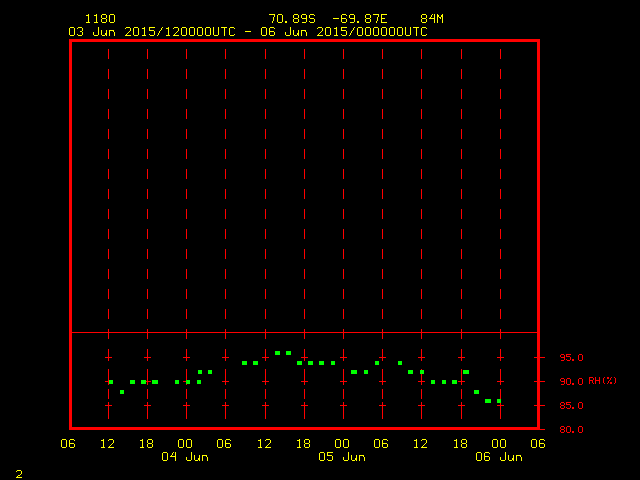This screenshot has width=640, height=480.
Task: Click the station ID "1180" in header
Action: tap(100, 19)
